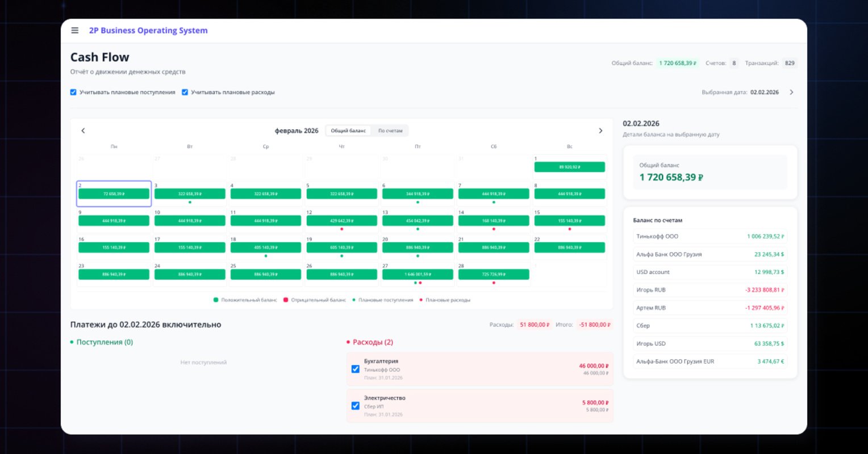Select the Артем RUB account row
The height and width of the screenshot is (454, 868).
710,308
